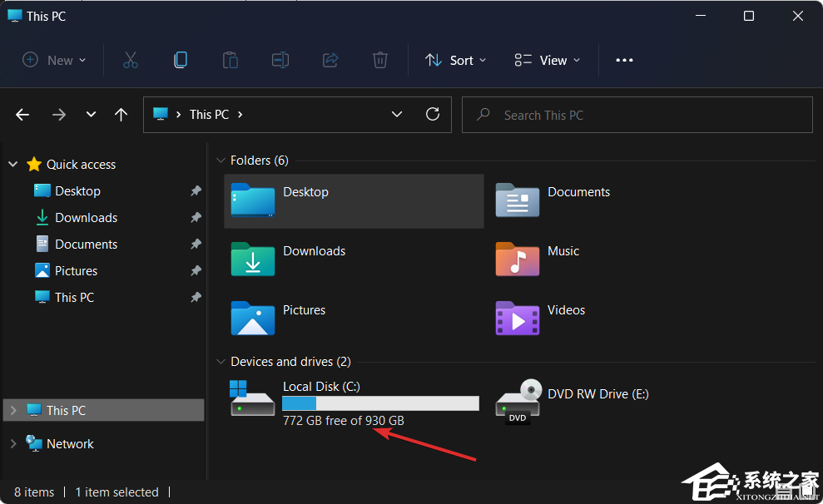Open the Sort options menu
This screenshot has height=504, width=823.
point(455,60)
